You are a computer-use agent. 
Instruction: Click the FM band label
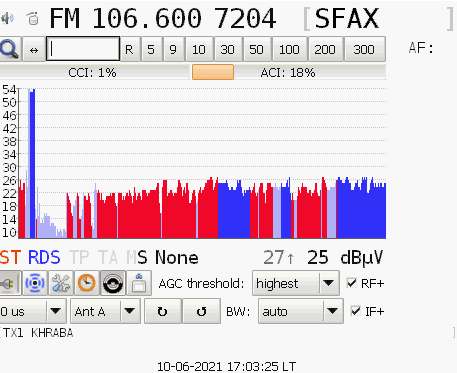(65, 18)
